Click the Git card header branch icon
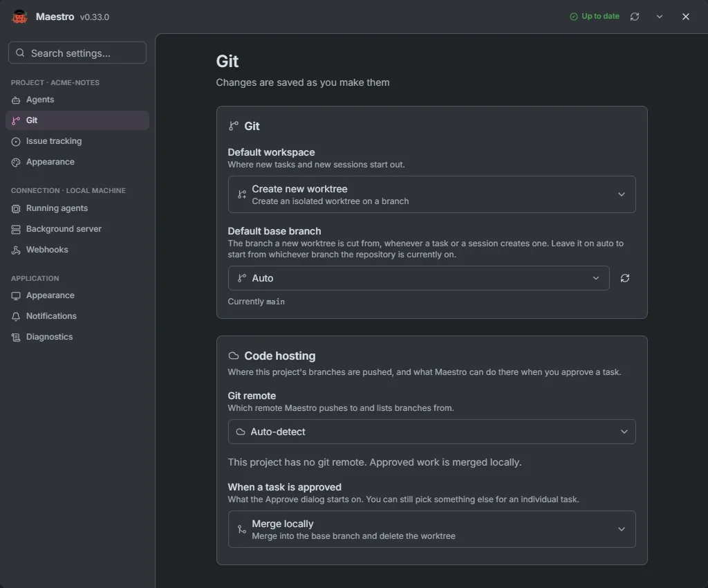The width and height of the screenshot is (708, 588). click(234, 126)
